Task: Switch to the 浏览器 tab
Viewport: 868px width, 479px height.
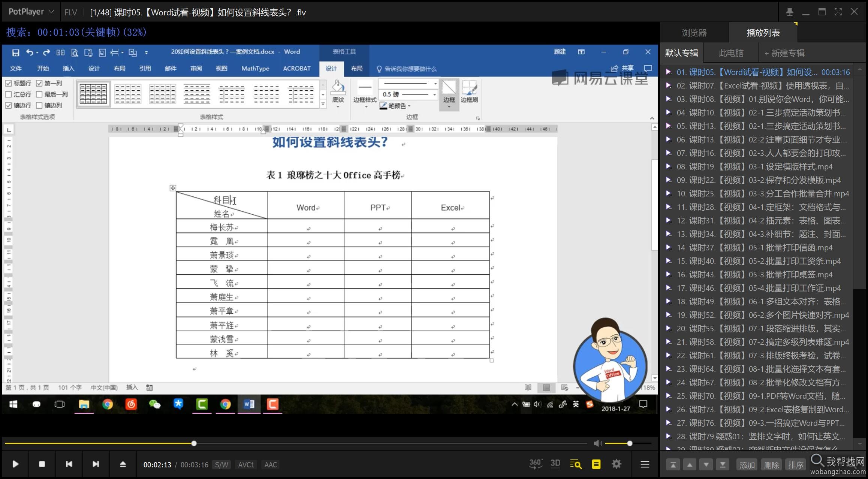Action: [694, 33]
